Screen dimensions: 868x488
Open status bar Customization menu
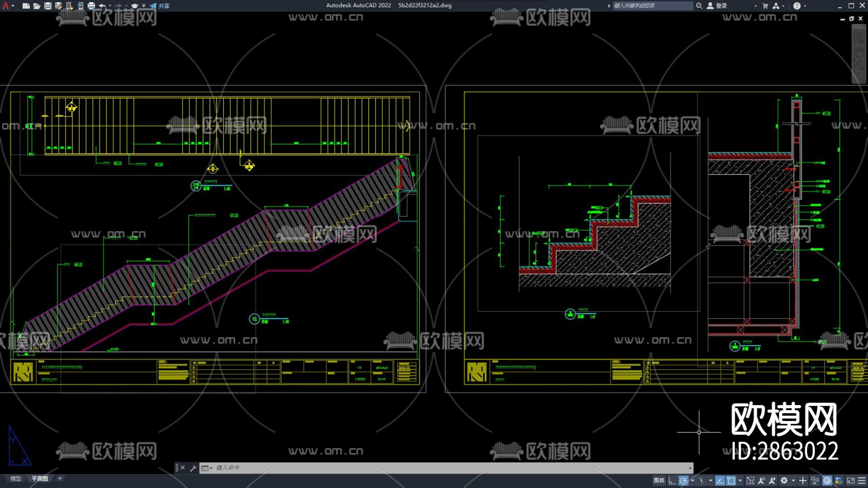pyautogui.click(x=861, y=480)
